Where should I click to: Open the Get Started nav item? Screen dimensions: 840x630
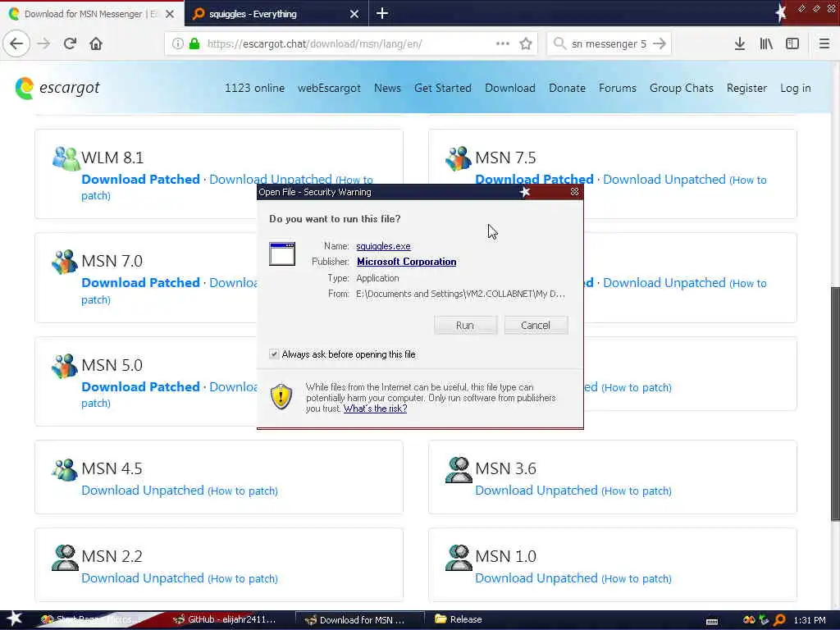click(x=442, y=88)
